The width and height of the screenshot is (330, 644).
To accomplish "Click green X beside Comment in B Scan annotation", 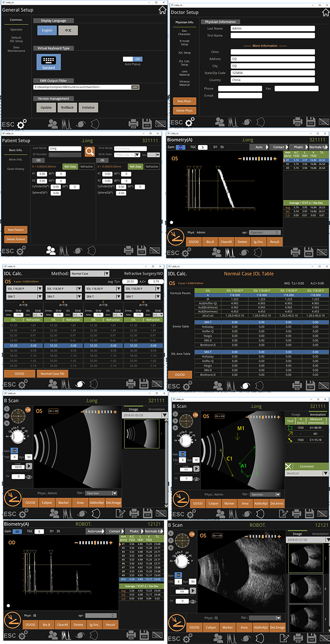I will (289, 466).
